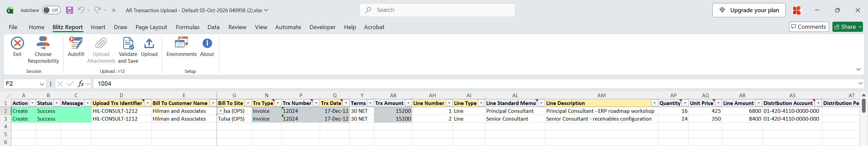The height and width of the screenshot is (146, 868).
Task: Switch to the Home tab
Action: point(36,27)
